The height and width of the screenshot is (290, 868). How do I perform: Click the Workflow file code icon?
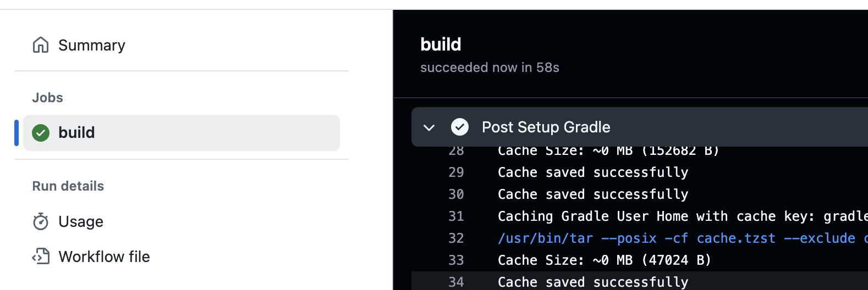point(41,256)
